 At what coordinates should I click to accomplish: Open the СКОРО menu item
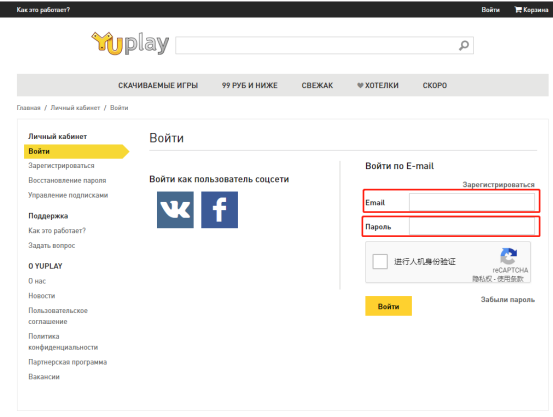(435, 85)
